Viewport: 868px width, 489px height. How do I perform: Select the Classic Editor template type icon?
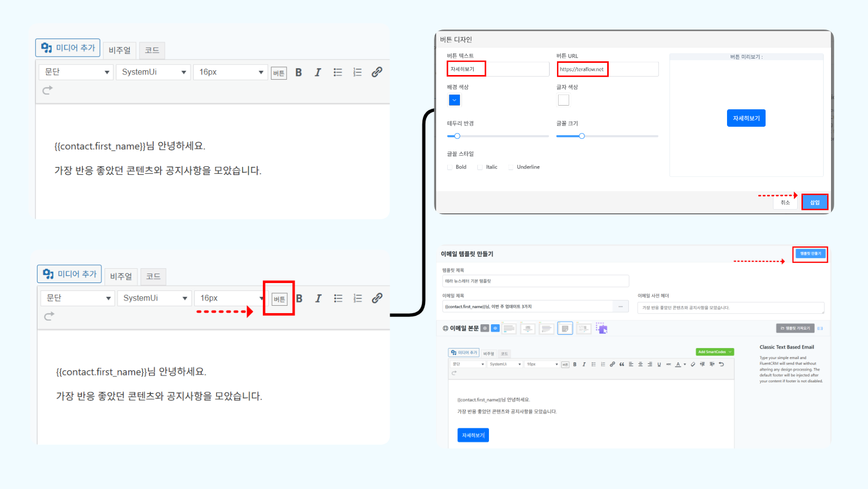(x=565, y=328)
